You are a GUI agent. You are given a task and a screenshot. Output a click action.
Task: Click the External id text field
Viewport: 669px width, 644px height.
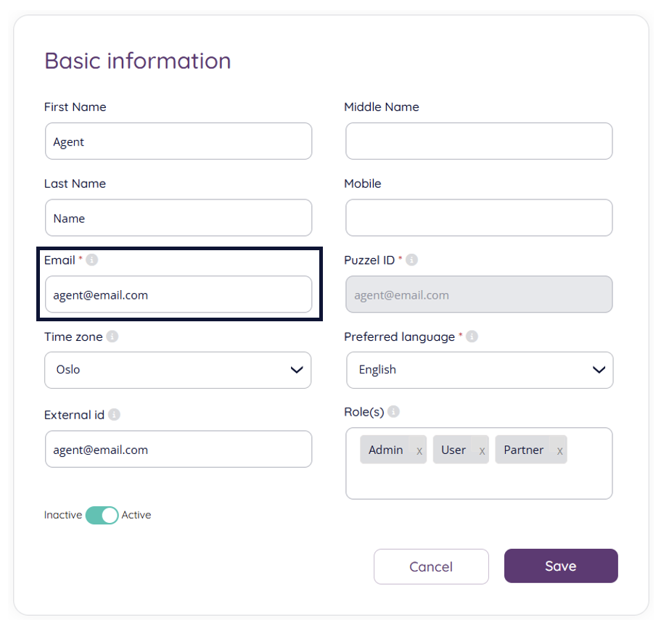click(x=178, y=450)
